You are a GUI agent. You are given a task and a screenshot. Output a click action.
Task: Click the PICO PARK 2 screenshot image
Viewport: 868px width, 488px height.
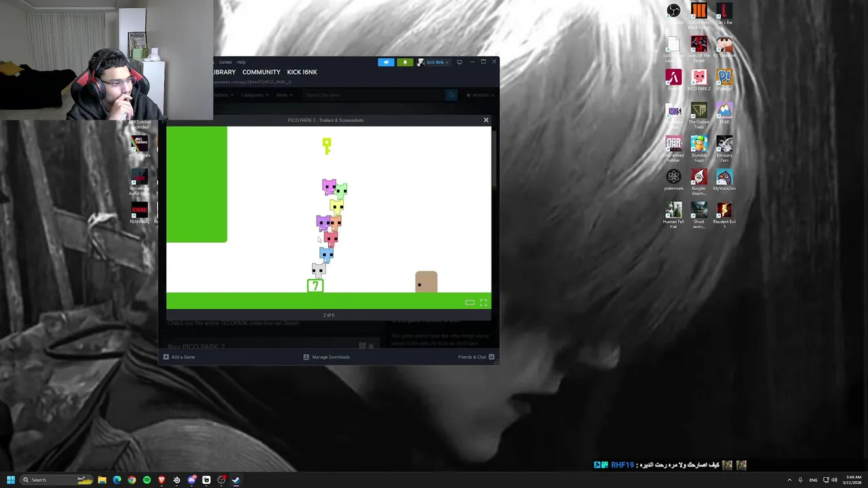pos(329,218)
